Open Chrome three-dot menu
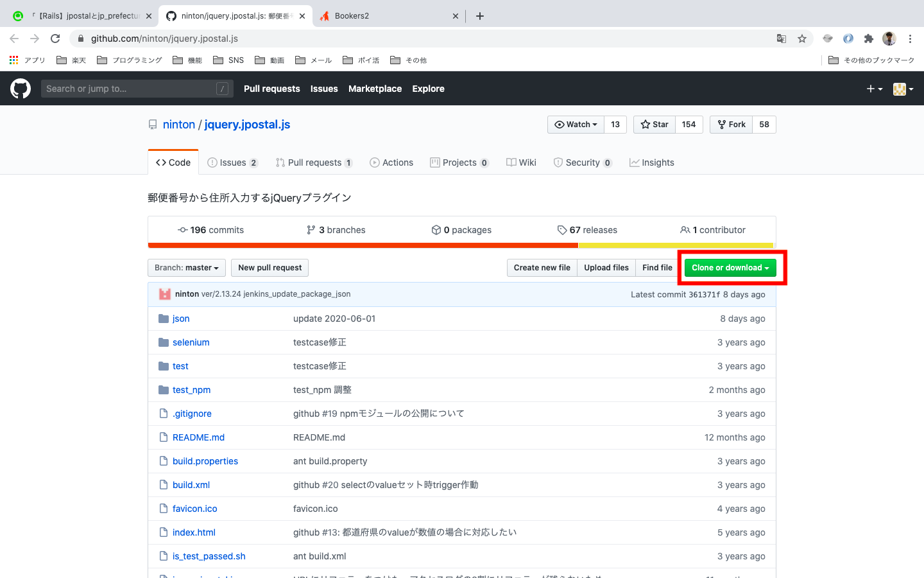The image size is (924, 578). pyautogui.click(x=910, y=39)
